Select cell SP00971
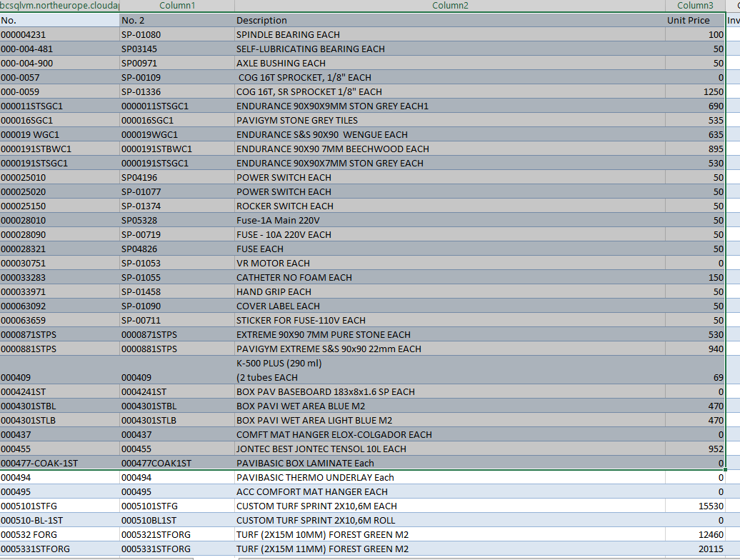The image size is (740, 560). [x=177, y=64]
